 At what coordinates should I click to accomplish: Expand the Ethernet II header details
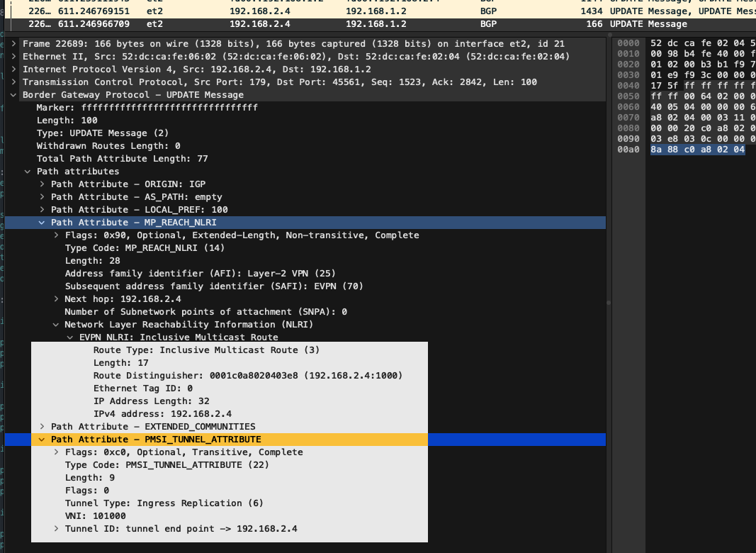click(14, 57)
